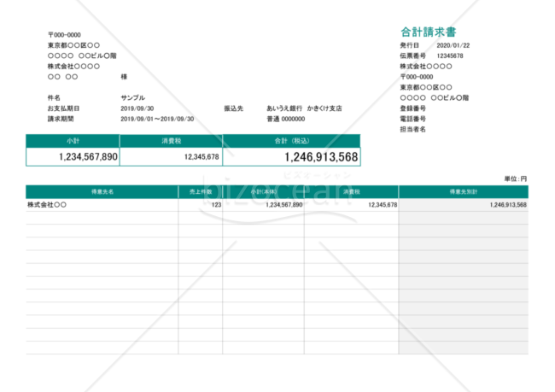The width and height of the screenshot is (555, 392).
Task: Click the 件名 label
Action: click(x=54, y=97)
